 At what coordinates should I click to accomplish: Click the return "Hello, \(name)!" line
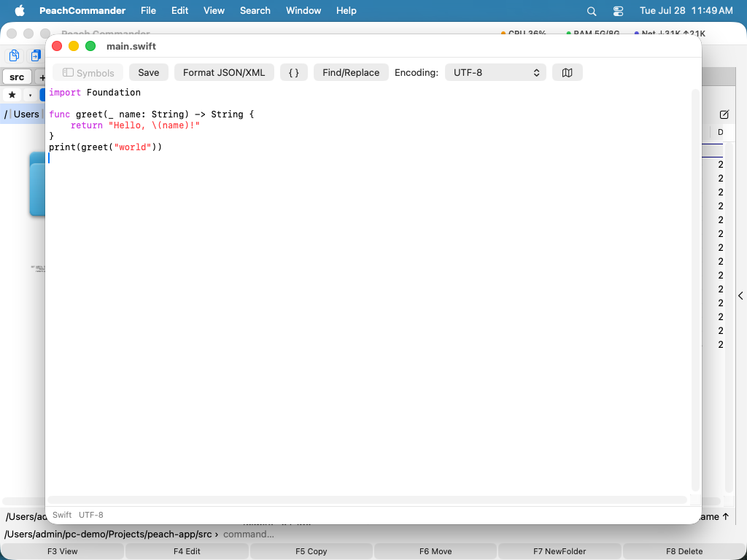coord(135,125)
